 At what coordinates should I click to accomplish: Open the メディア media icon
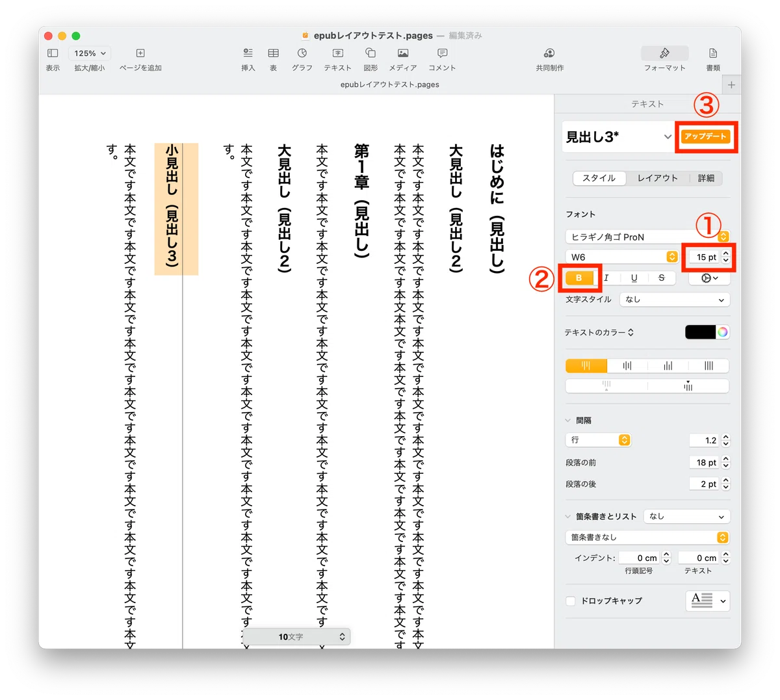click(x=403, y=53)
